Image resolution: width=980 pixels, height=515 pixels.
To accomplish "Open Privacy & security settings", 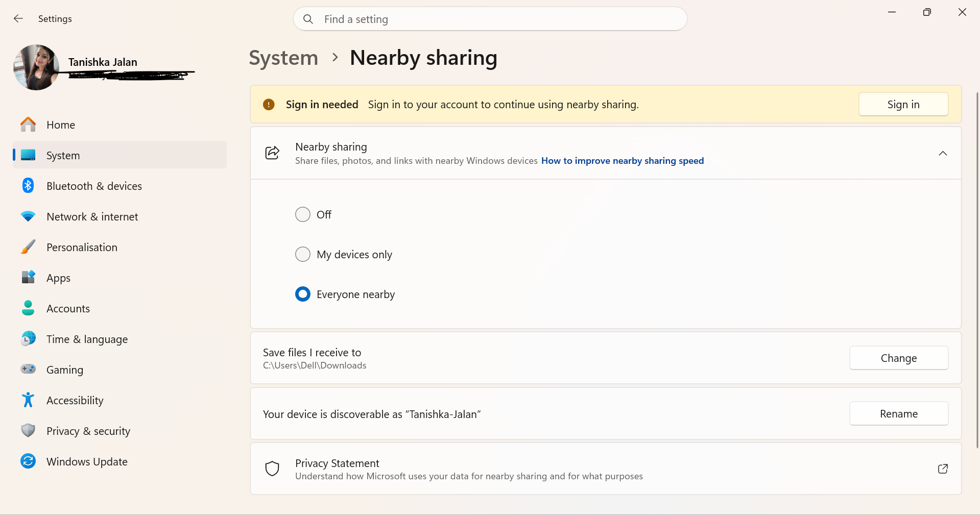I will 119,431.
